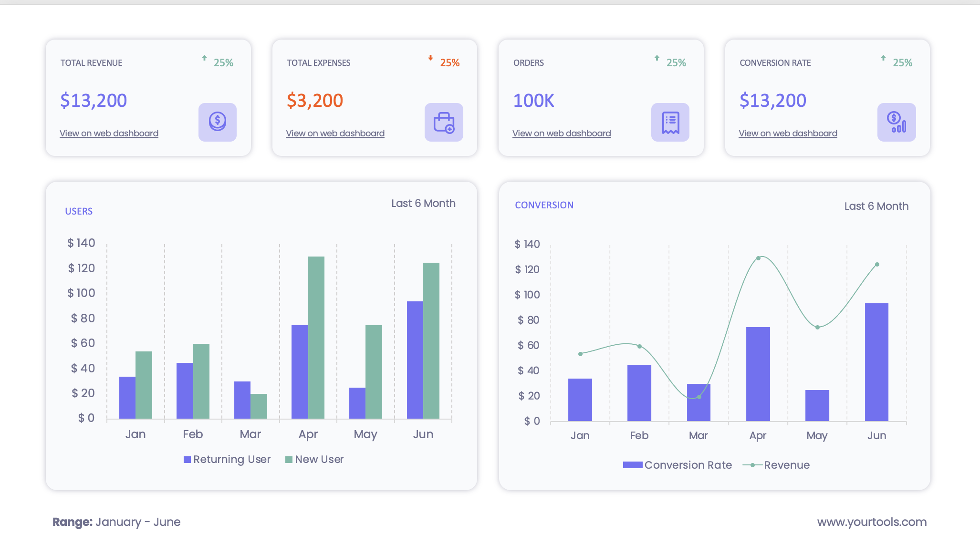This screenshot has height=555, width=980.
Task: Click the ORDERS heading
Action: (x=529, y=63)
